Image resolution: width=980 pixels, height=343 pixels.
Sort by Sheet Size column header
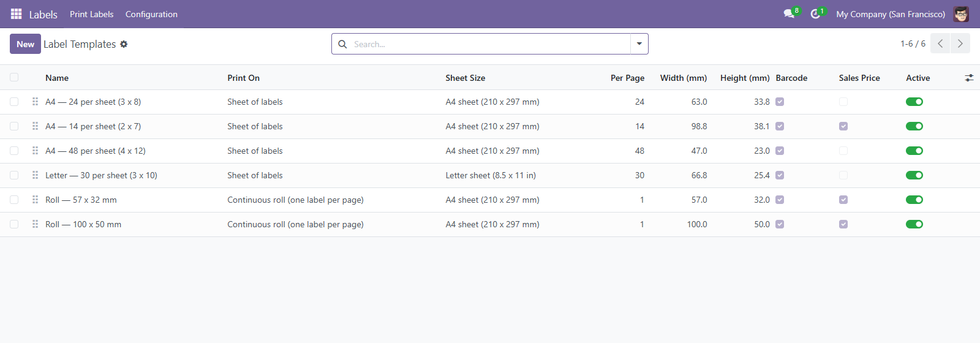(465, 78)
